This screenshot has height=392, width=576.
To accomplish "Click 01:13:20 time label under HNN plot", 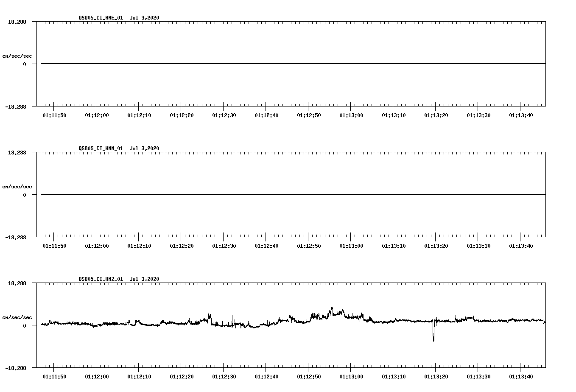I will pyautogui.click(x=436, y=246).
